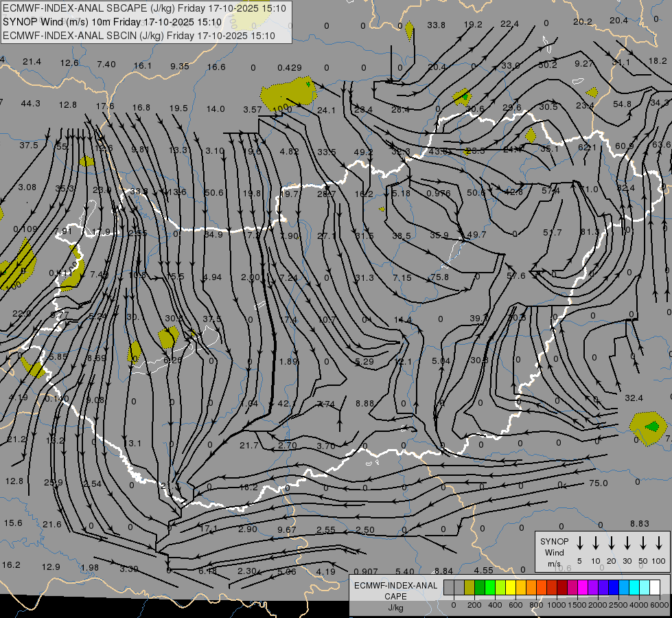
Task: Click the olive CAPE patch labeled 100 at top
Action: tap(288, 93)
